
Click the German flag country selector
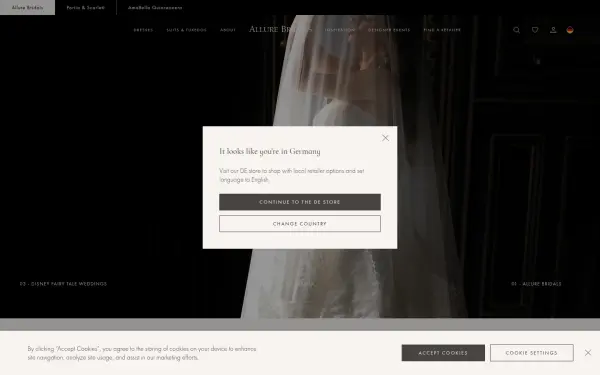pos(570,30)
